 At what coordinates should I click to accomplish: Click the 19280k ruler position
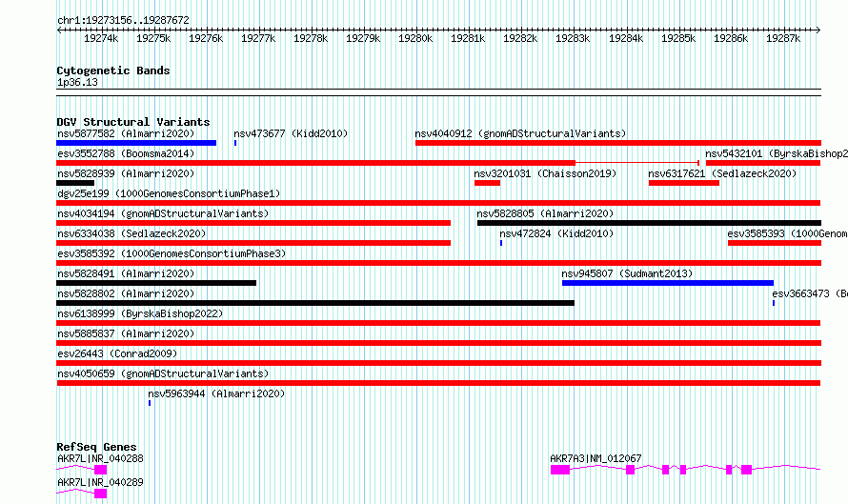415,38
